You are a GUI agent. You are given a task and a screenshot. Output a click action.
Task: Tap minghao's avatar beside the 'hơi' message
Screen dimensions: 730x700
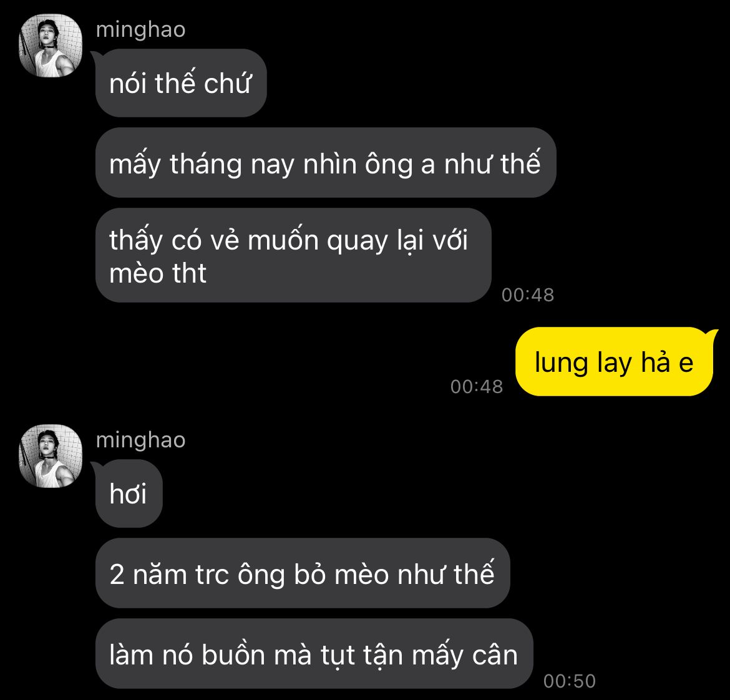(x=51, y=455)
